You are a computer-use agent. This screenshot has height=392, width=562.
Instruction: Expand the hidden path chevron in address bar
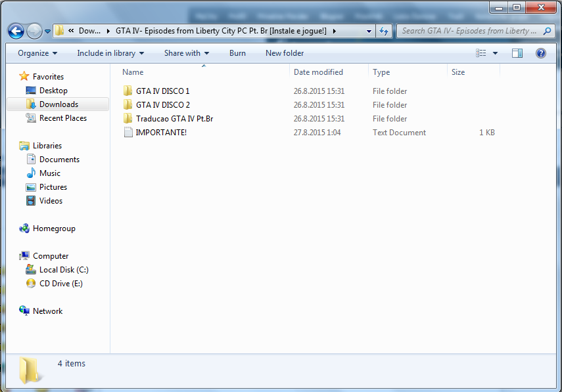71,31
